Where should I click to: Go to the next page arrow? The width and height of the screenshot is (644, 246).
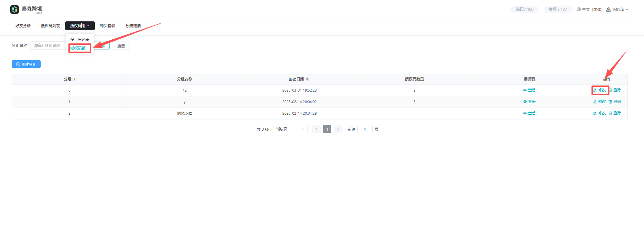point(338,129)
